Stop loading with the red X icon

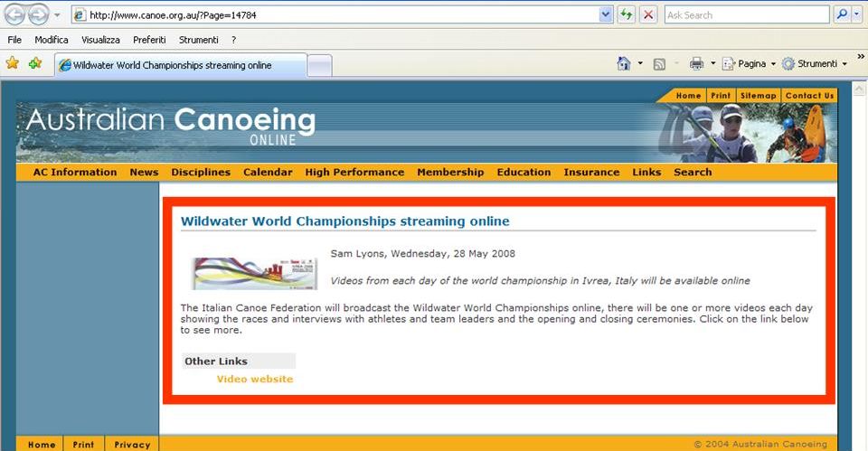coord(648,15)
